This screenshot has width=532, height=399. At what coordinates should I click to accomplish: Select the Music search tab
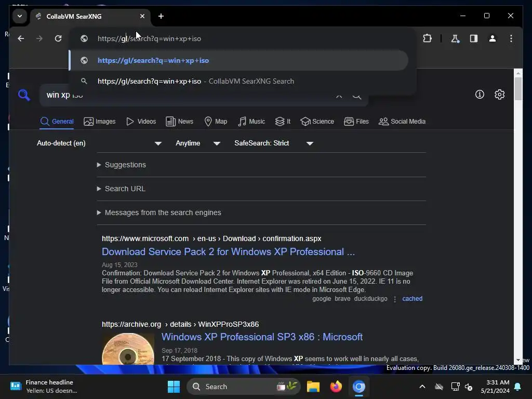tap(251, 122)
